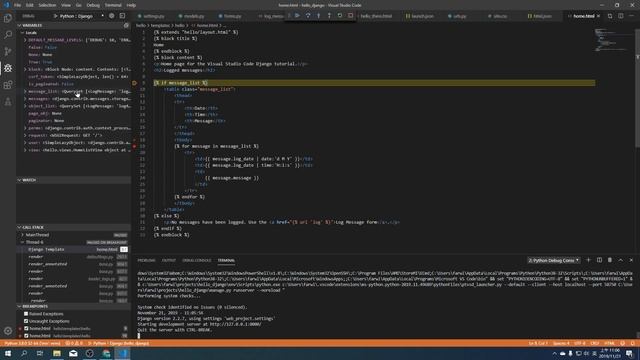Stop the debug session
The height and width of the screenshot is (360, 640).
pos(351,16)
